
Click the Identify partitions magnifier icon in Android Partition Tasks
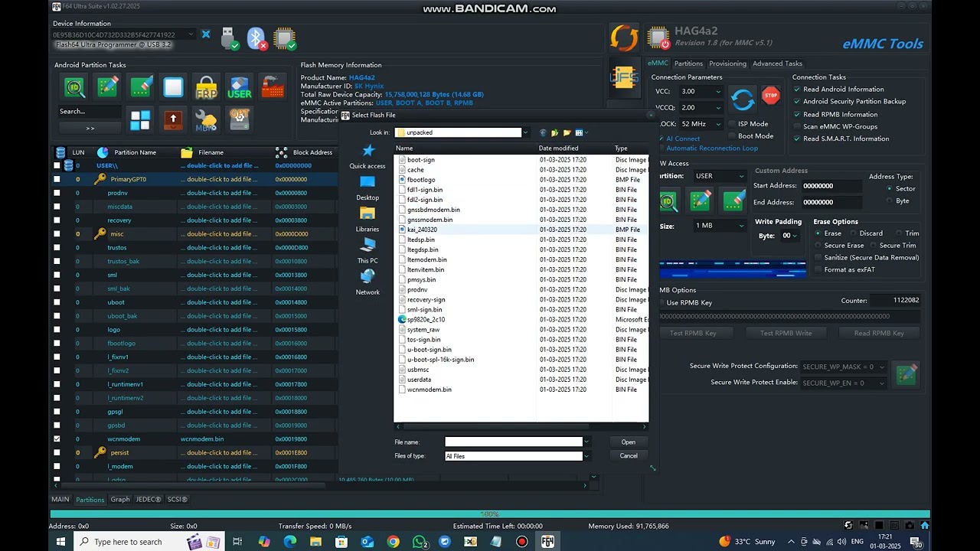(74, 87)
